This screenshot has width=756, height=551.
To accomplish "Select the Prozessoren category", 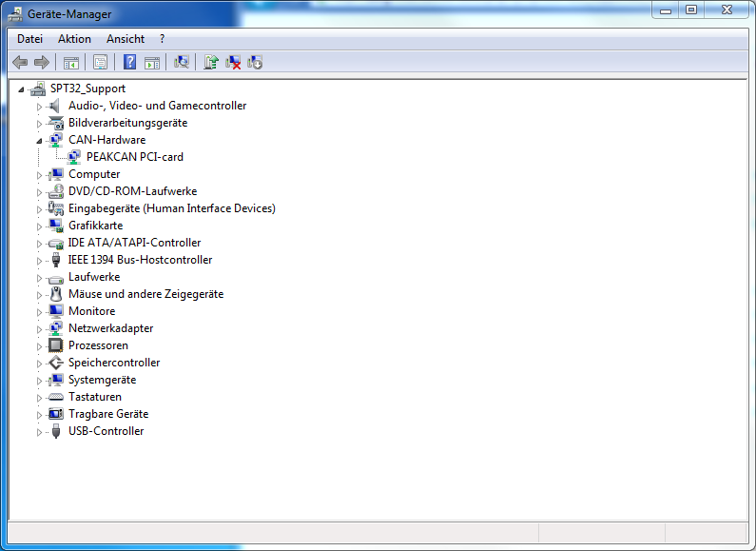I will click(98, 345).
